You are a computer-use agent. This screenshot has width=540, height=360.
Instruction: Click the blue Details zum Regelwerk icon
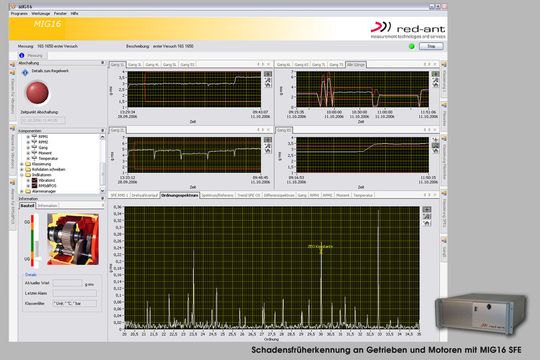[x=25, y=72]
